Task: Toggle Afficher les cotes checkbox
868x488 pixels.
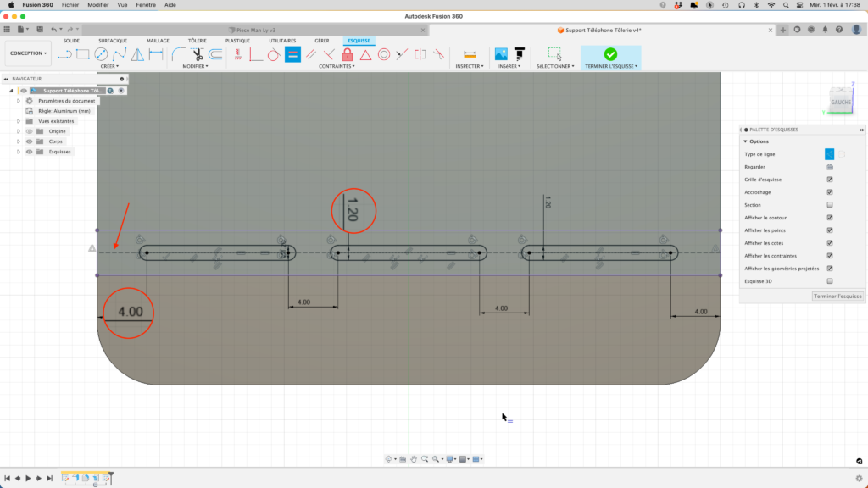Action: click(830, 243)
